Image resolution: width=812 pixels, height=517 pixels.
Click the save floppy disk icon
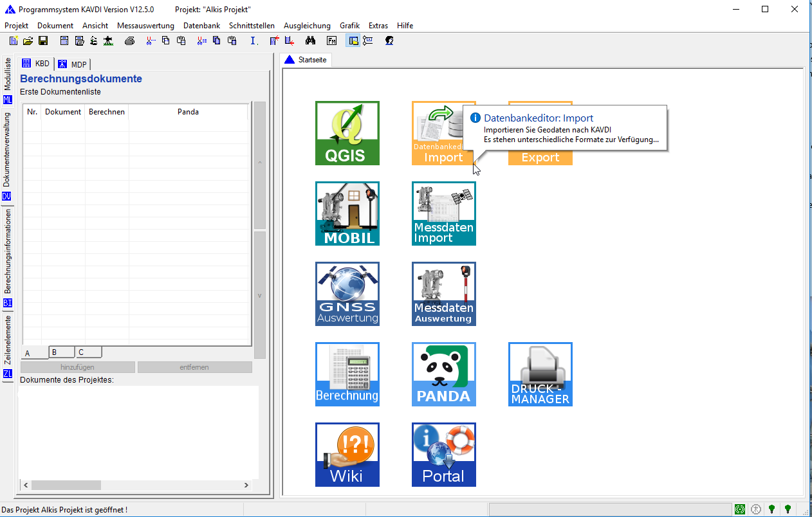(43, 41)
